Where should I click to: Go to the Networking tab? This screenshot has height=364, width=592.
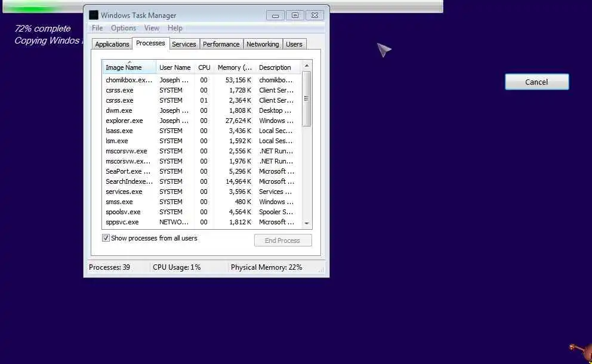pos(263,44)
